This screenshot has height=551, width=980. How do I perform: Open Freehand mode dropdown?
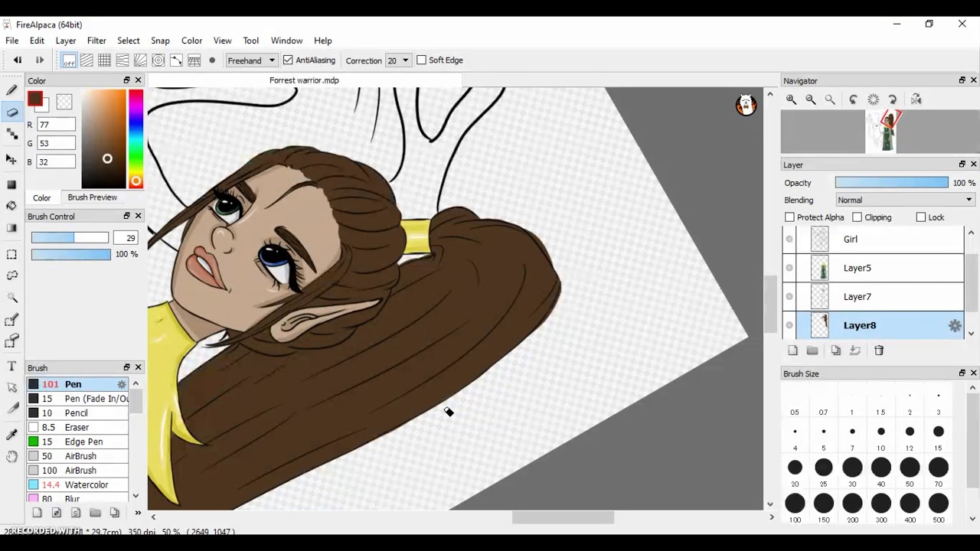click(x=251, y=60)
